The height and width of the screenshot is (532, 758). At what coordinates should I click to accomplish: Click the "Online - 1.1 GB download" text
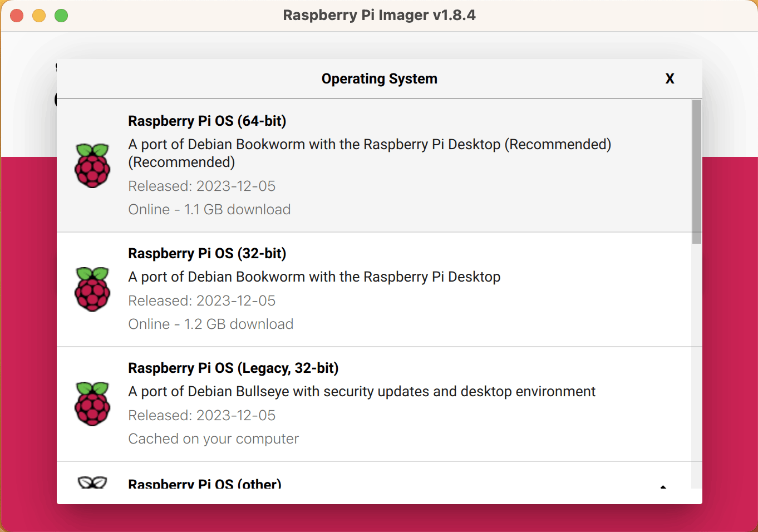coord(209,210)
